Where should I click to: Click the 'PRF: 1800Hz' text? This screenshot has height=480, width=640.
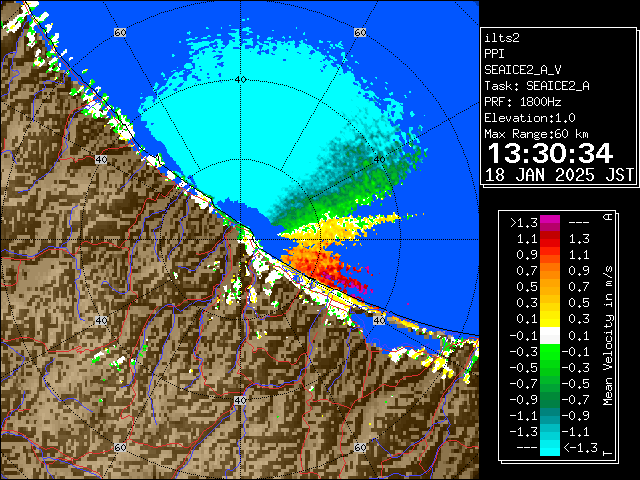(x=523, y=102)
